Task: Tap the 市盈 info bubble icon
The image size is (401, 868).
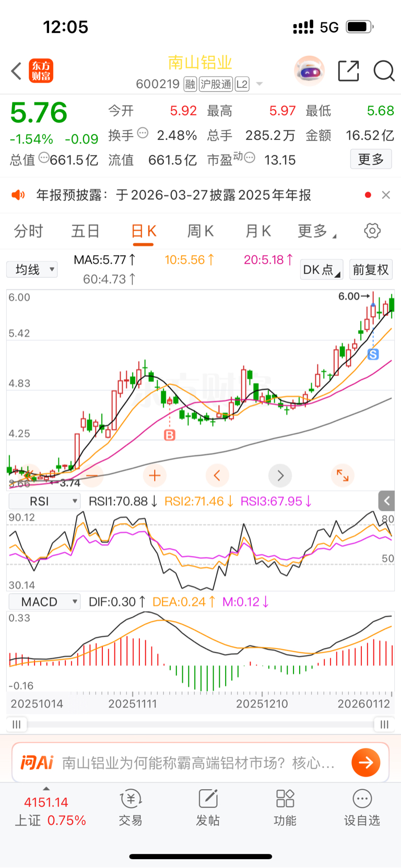Action: pos(250,157)
